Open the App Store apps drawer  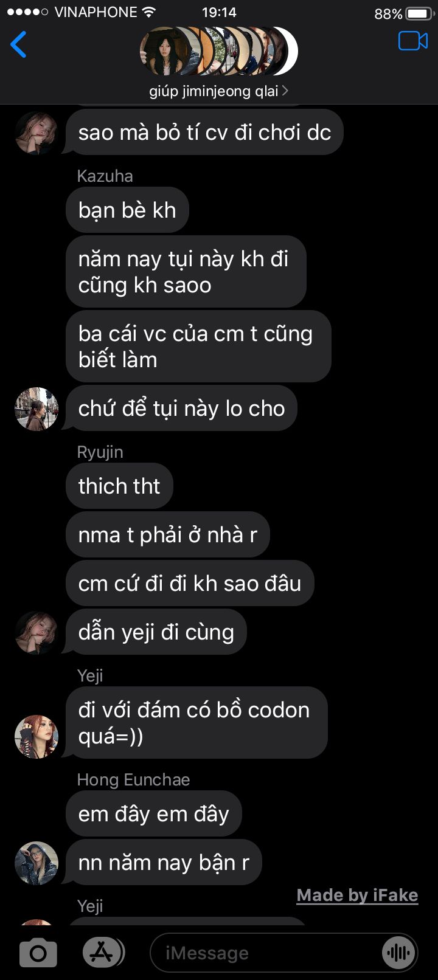[103, 953]
